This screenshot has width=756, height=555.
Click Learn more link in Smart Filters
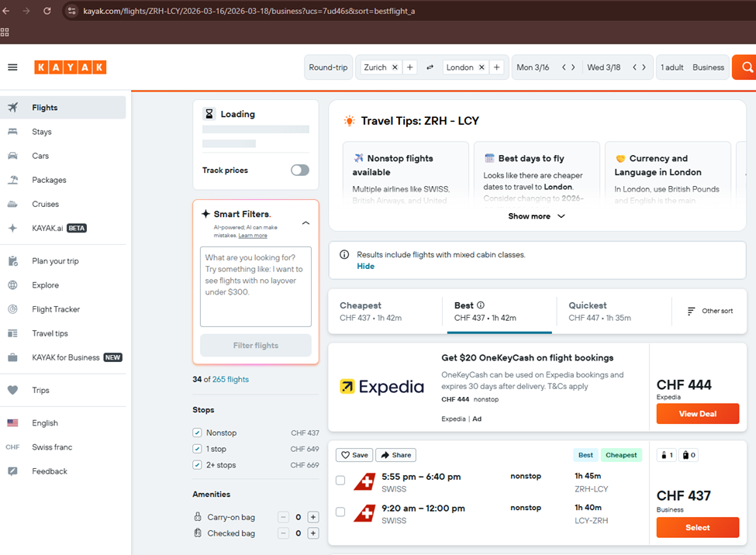tap(253, 236)
